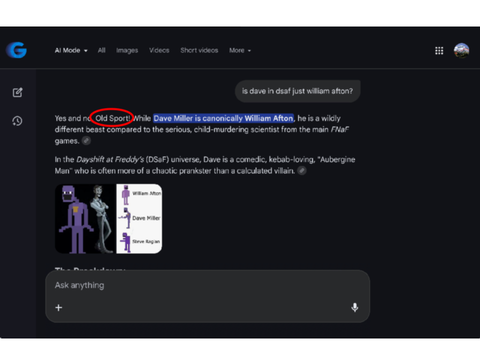The image size is (480, 360).
Task: Click the highlighted 'Dave Miller is canonically William Afton' text
Action: tap(223, 118)
